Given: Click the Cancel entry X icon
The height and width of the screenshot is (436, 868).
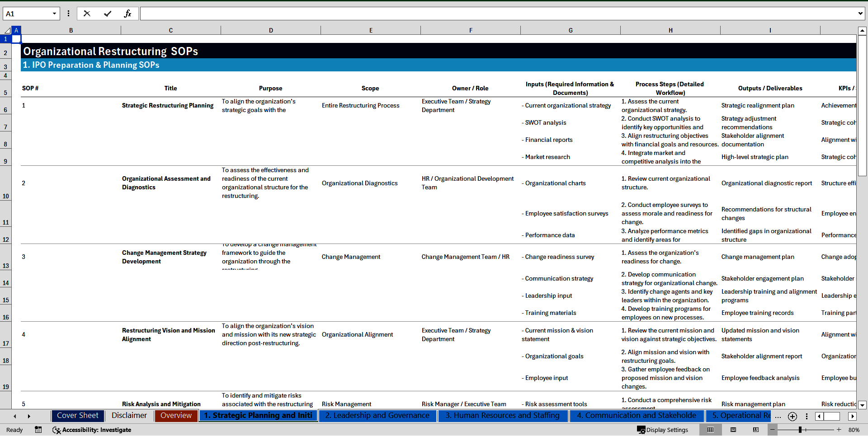Looking at the screenshot, I should tap(87, 14).
